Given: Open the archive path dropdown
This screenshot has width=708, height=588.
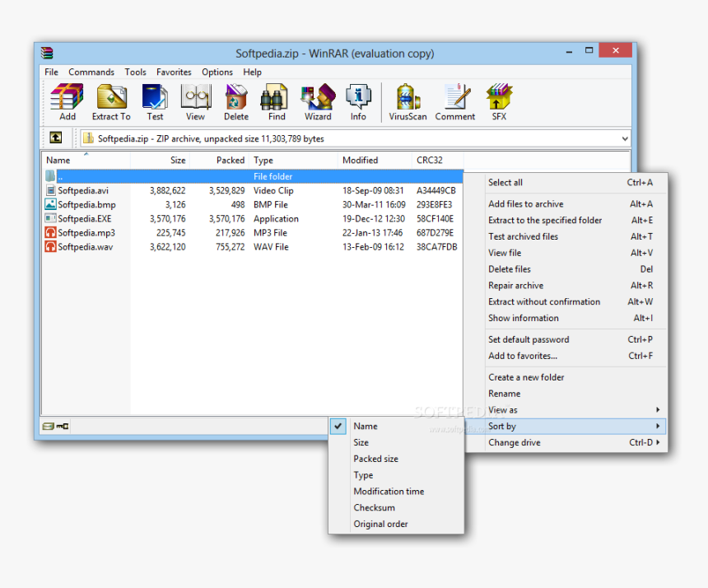Looking at the screenshot, I should click(623, 138).
